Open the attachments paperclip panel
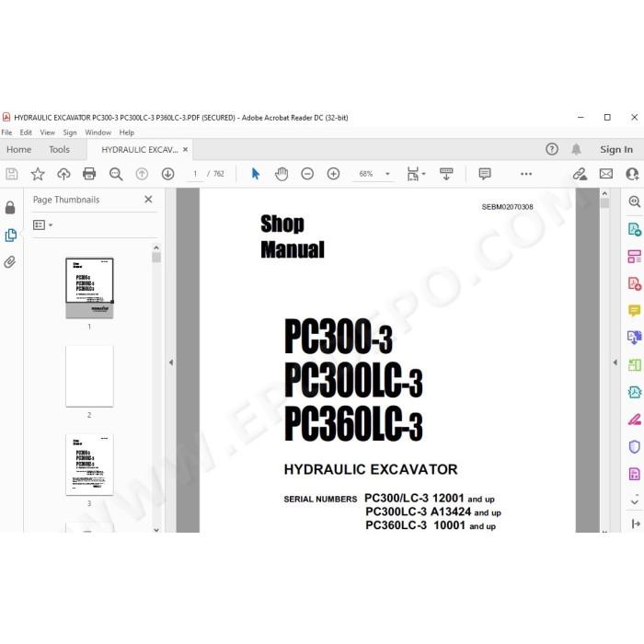644x644 pixels. click(x=10, y=262)
